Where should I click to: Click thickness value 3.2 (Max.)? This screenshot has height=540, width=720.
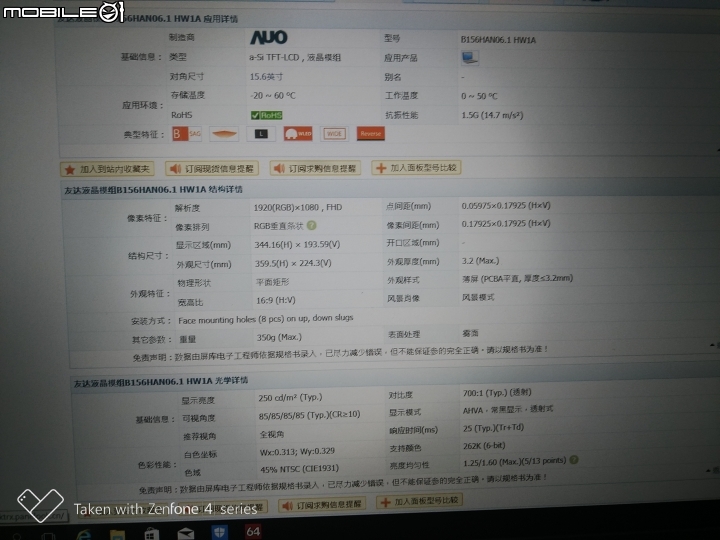click(x=480, y=260)
